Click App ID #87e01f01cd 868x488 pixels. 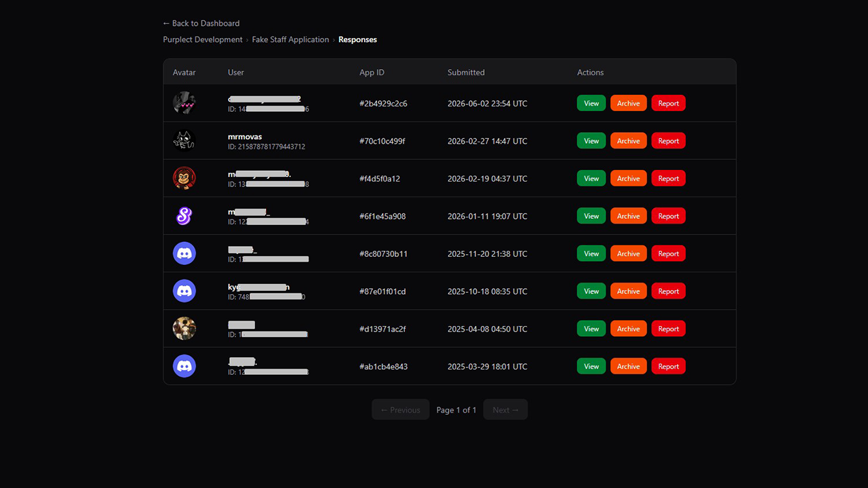tap(382, 291)
